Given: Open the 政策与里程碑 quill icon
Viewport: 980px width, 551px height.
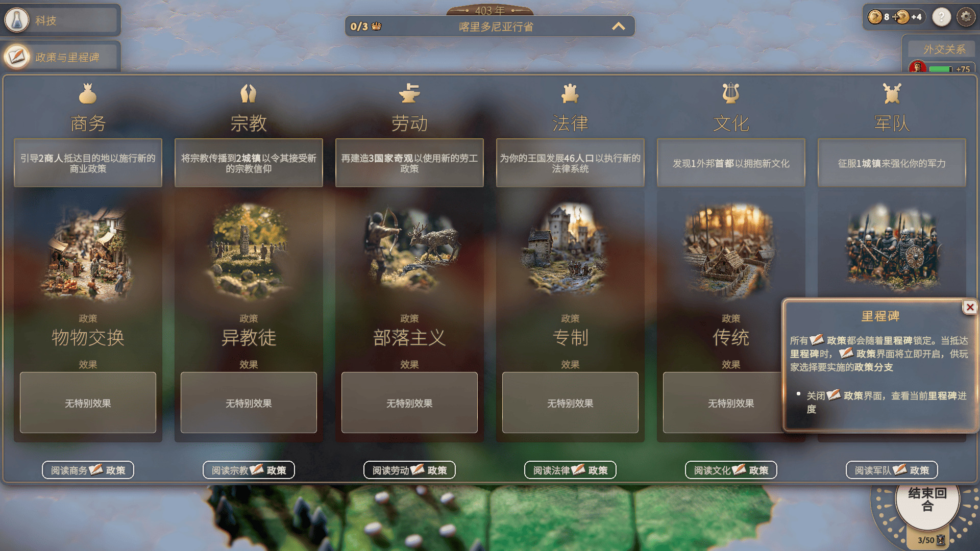Looking at the screenshot, I should coord(17,57).
